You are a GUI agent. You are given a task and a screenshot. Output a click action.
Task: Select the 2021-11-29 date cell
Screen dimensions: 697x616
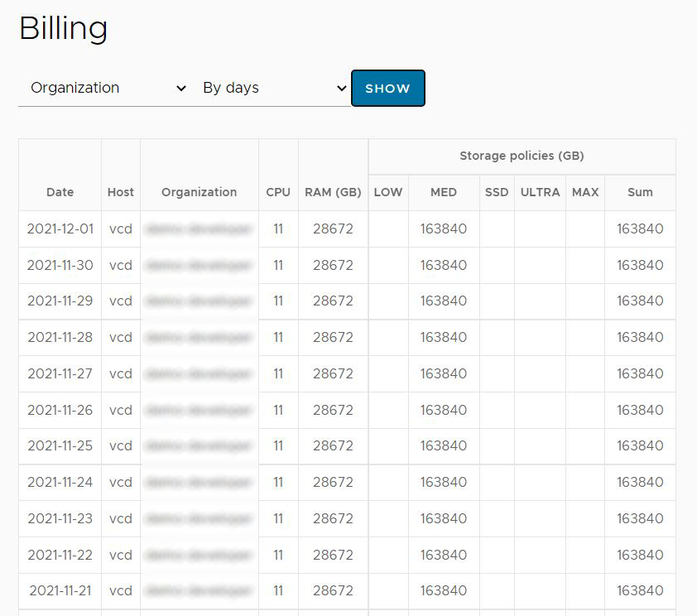[x=60, y=301]
